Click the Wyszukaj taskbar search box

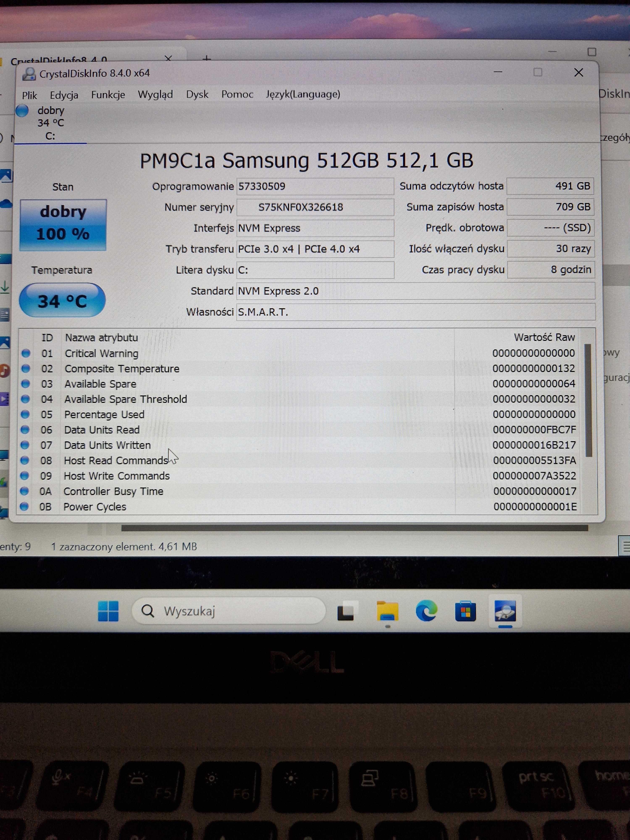click(229, 611)
